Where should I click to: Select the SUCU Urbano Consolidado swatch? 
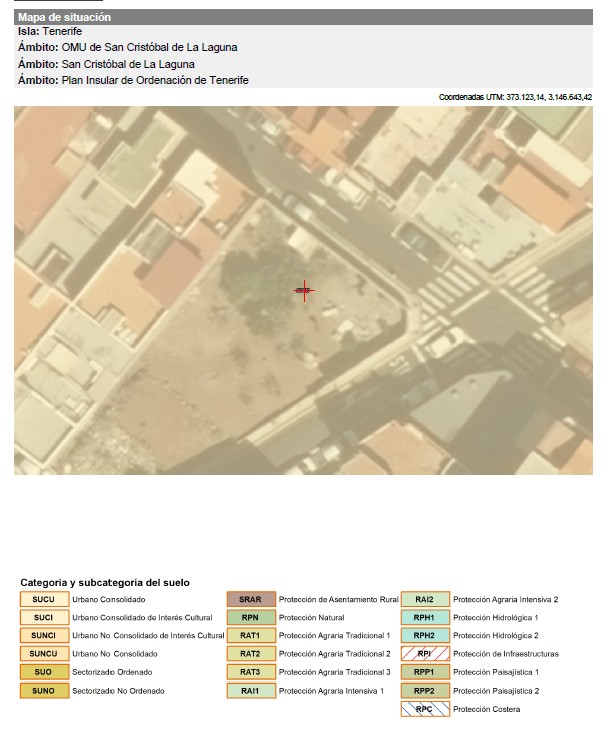tap(44, 600)
